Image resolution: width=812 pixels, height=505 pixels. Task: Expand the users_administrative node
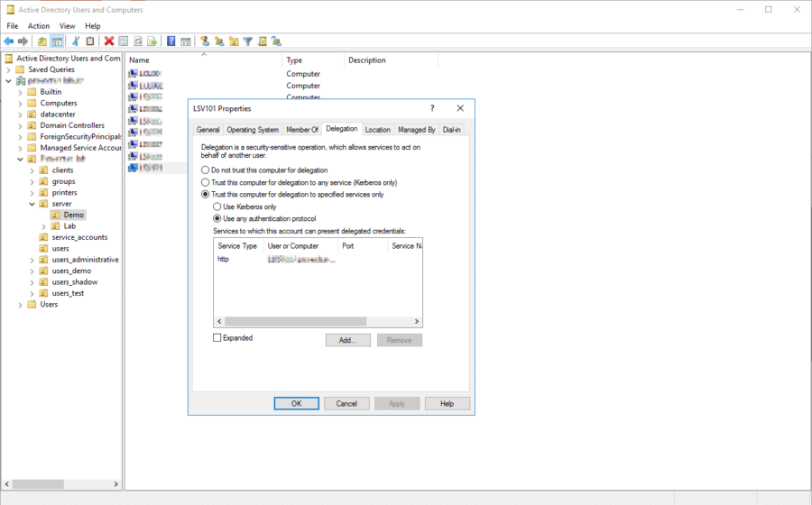coord(32,260)
